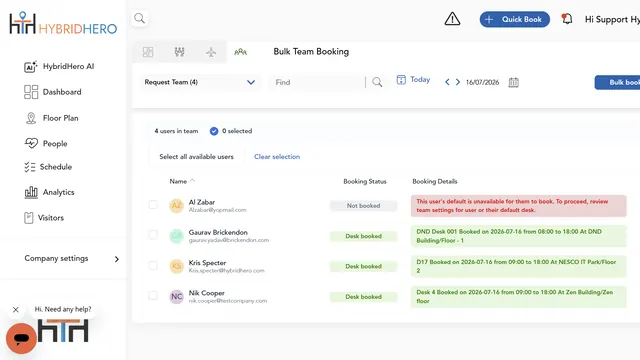Click Nik Cooper's NC avatar
640x360 pixels.
point(176,296)
